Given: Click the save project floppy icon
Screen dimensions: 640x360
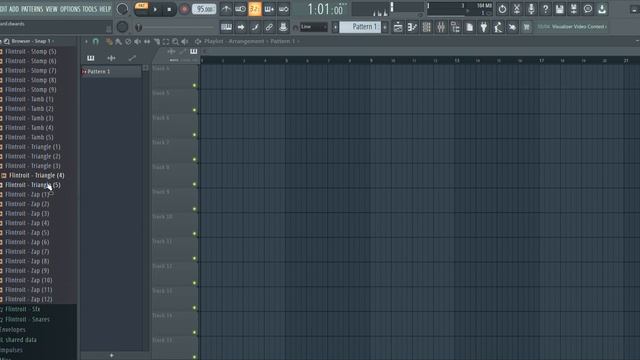Looking at the screenshot, I should point(560,9).
